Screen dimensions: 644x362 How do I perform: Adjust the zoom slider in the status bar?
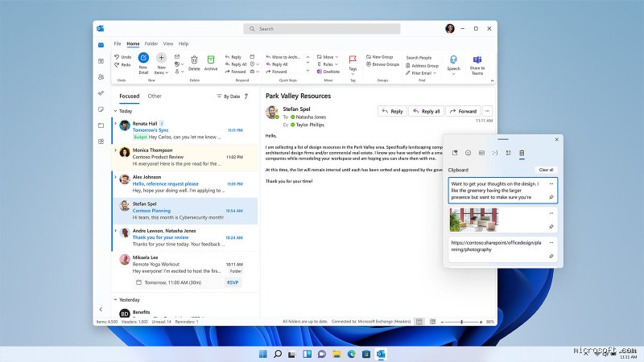click(x=461, y=323)
